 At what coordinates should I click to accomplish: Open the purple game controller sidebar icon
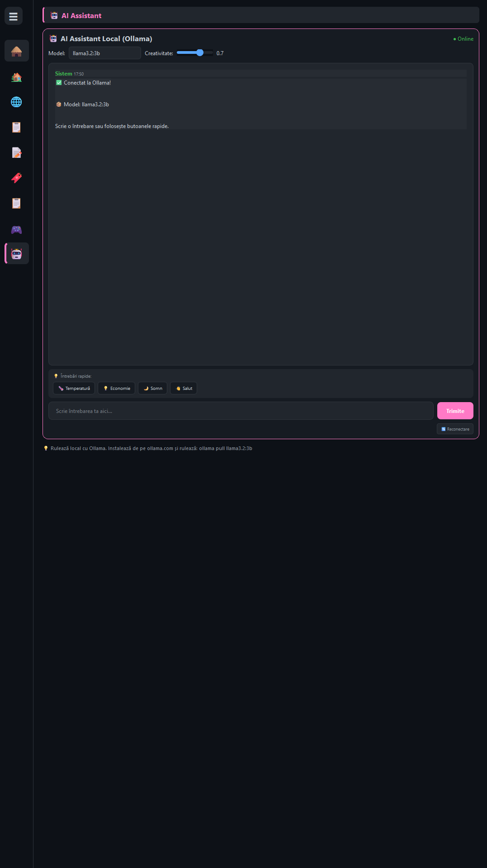[17, 229]
